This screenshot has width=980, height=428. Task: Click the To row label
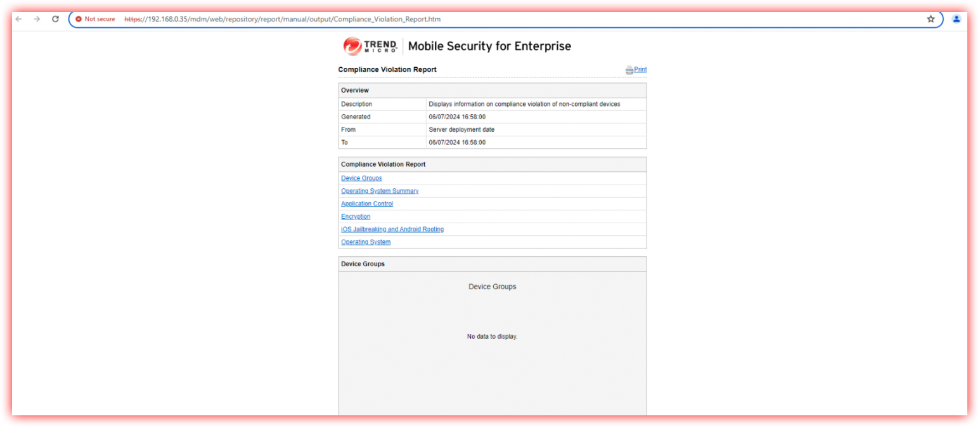345,142
